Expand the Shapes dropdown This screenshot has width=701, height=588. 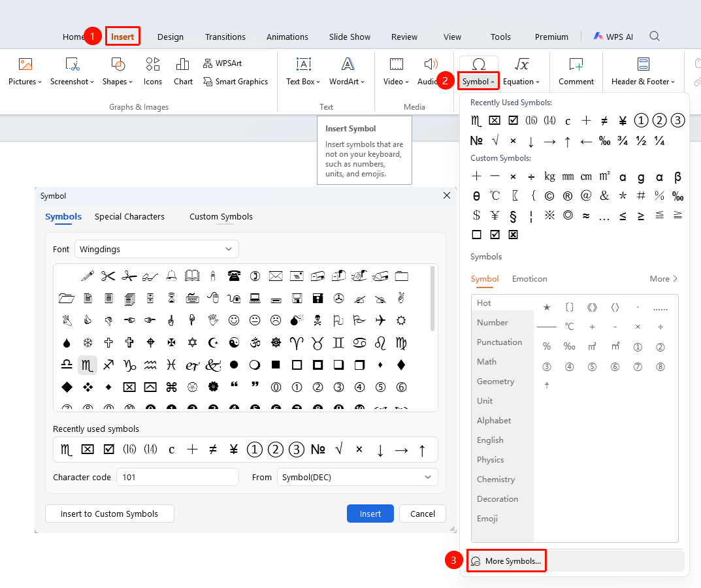point(118,82)
